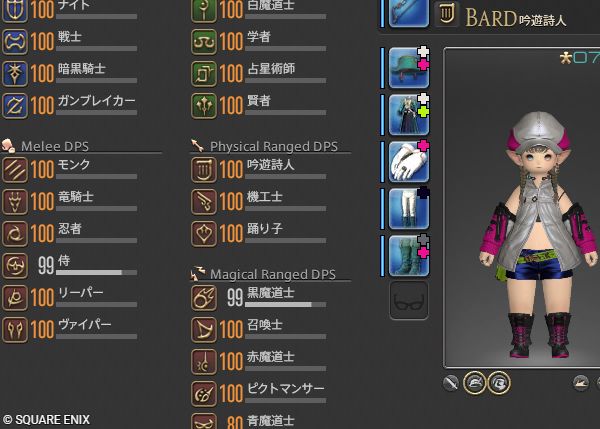Click the Bard job icon in class list
Screen dimensions: 600x429
tap(204, 170)
